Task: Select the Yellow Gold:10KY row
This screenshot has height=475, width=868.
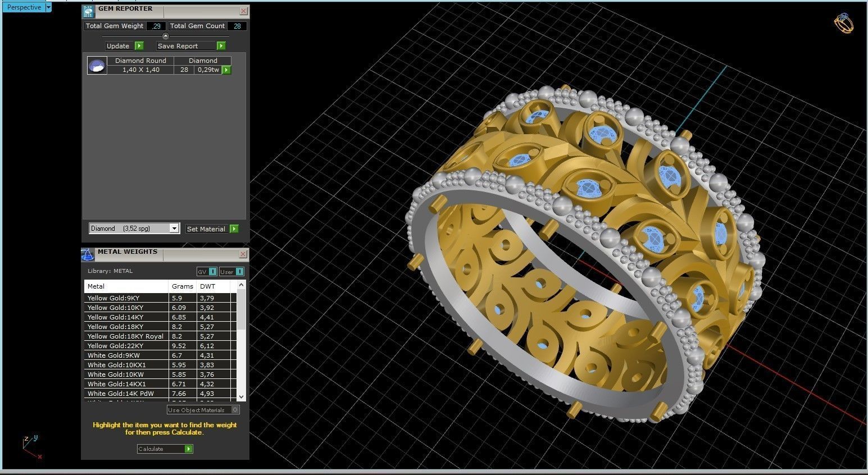Action: [x=160, y=308]
